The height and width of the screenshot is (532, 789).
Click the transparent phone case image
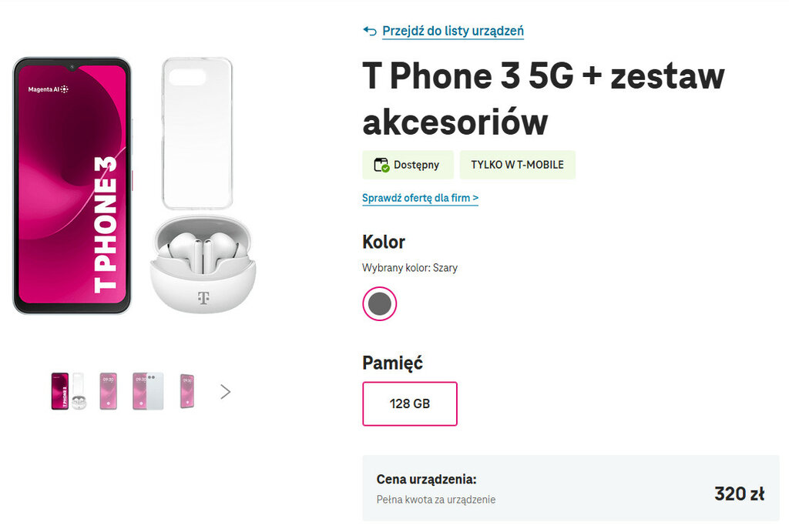click(x=197, y=132)
